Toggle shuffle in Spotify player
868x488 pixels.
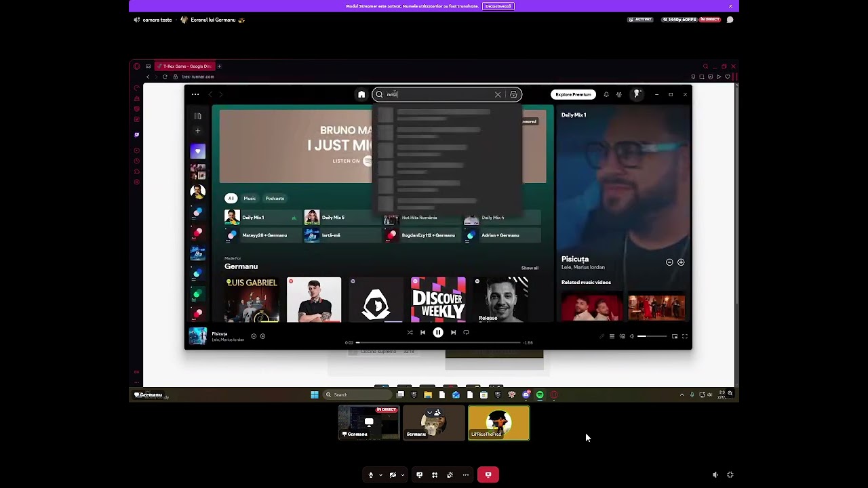pos(410,332)
